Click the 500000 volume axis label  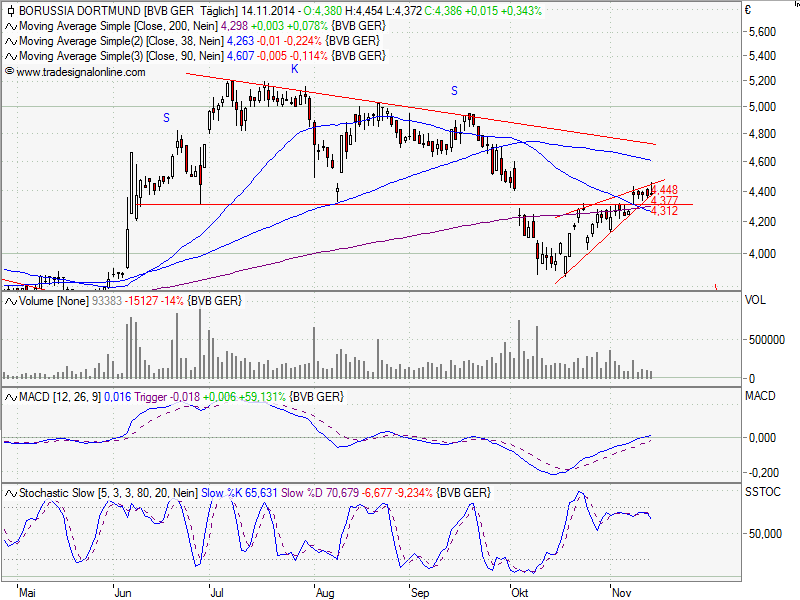tap(767, 340)
